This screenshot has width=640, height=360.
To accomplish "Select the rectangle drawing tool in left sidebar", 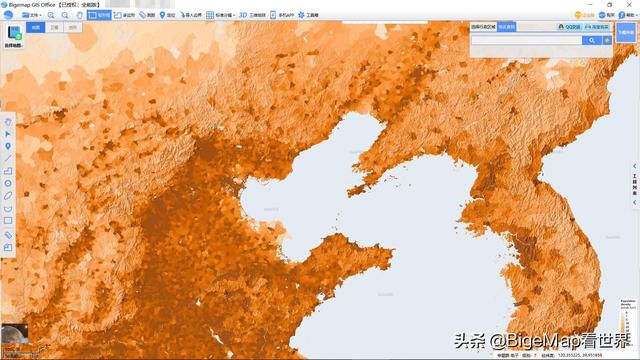I will pos(8,221).
